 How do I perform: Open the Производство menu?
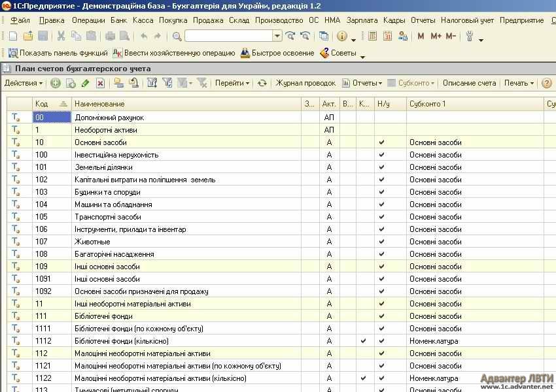[x=279, y=20]
